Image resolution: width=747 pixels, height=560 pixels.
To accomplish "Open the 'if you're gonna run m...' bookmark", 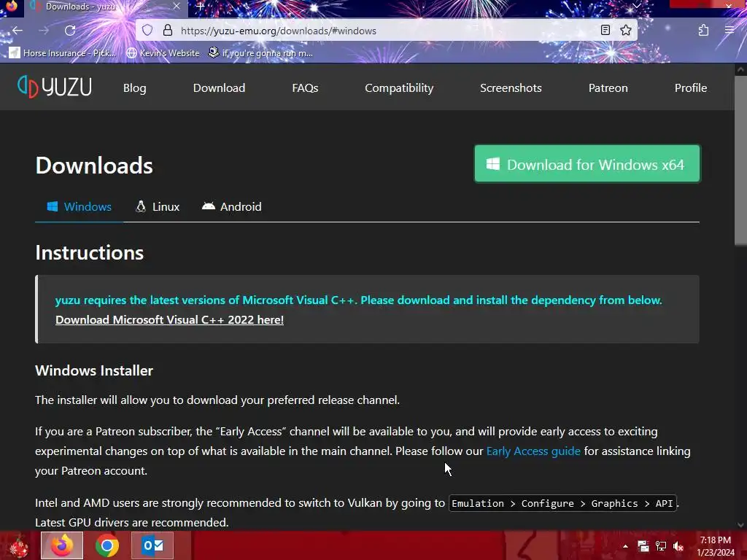I will click(260, 52).
